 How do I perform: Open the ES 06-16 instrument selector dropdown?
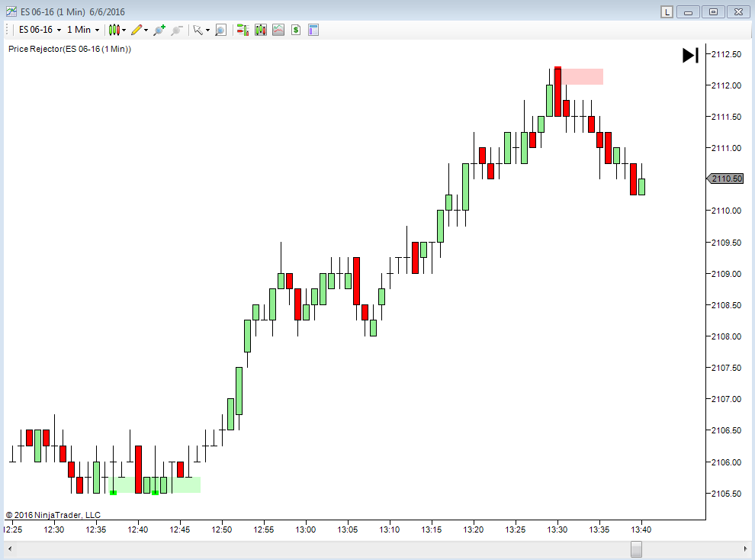(40, 30)
